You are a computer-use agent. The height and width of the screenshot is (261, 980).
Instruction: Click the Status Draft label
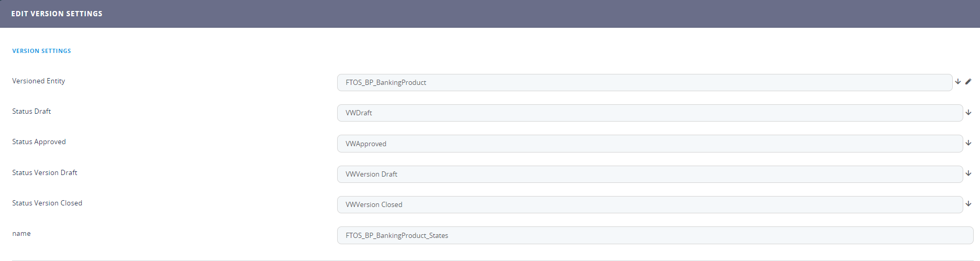tap(32, 111)
